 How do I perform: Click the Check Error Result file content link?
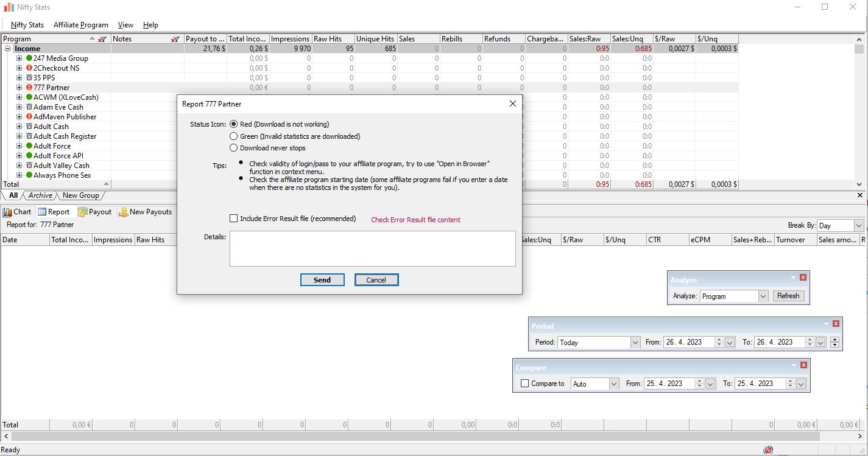415,219
